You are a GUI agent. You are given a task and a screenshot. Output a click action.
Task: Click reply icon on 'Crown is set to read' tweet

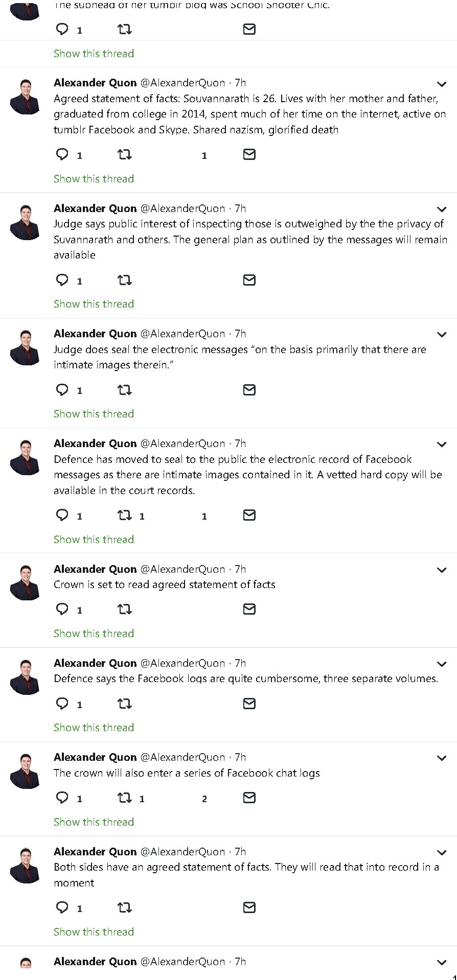[62, 609]
